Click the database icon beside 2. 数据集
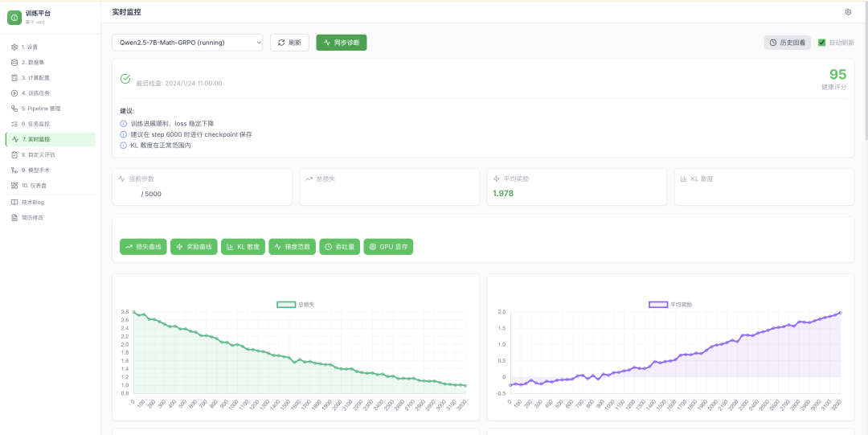 tap(14, 62)
